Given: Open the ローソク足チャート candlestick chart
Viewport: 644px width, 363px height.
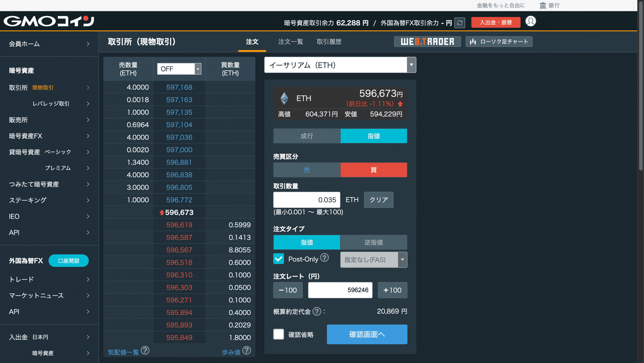Looking at the screenshot, I should [x=499, y=41].
